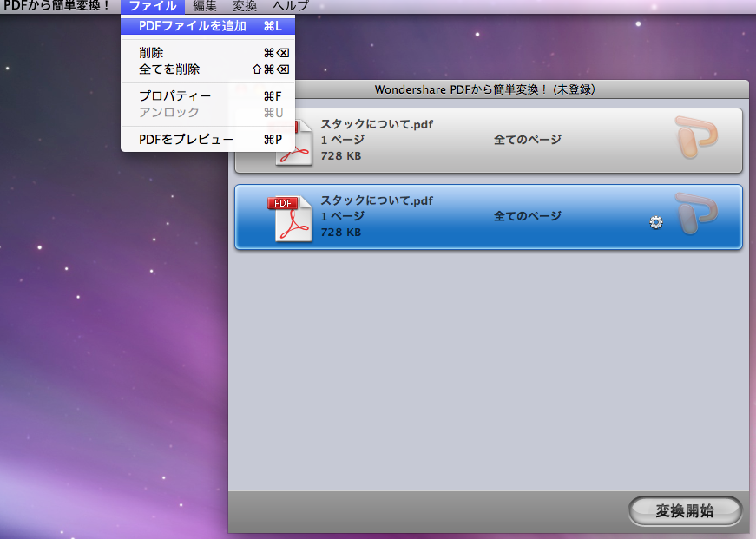The width and height of the screenshot is (756, 539).
Task: Click the 変換開始 button
Action: tap(685, 510)
